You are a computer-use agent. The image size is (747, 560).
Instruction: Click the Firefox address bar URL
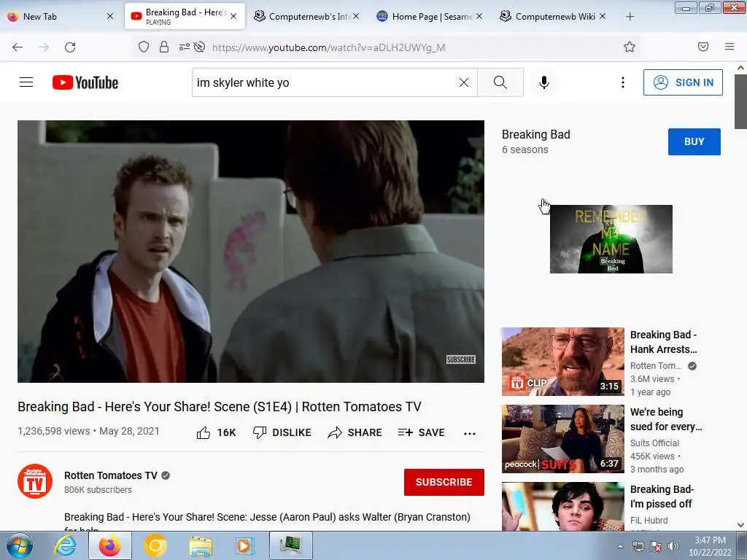[329, 47]
